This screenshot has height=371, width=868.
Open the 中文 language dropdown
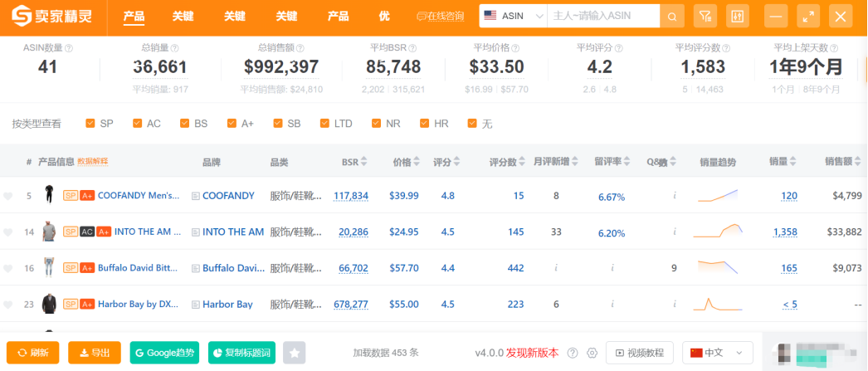tap(717, 353)
